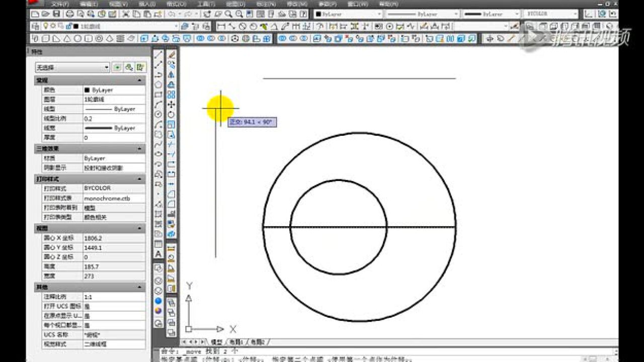The width and height of the screenshot is (644, 362).
Task: Click the Cut scissors icon
Action: pyautogui.click(x=126, y=14)
